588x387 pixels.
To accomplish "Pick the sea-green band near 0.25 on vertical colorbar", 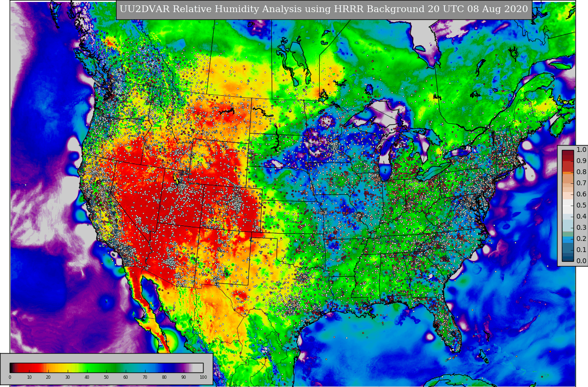I will pyautogui.click(x=568, y=234).
